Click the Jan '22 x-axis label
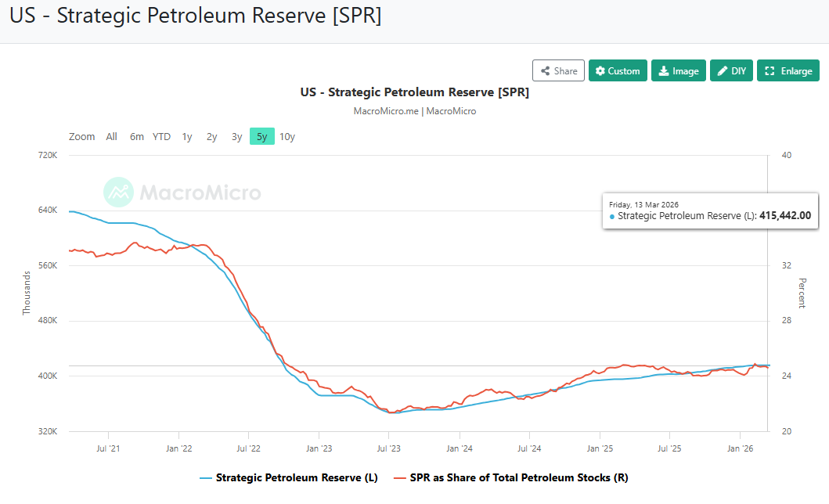 pos(178,448)
